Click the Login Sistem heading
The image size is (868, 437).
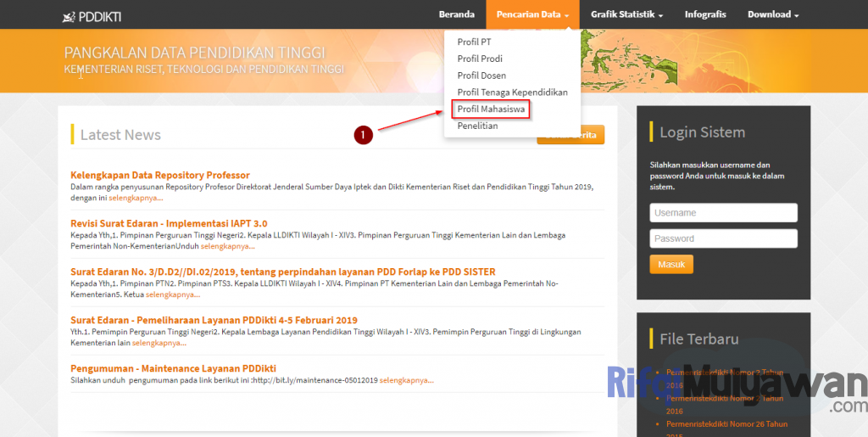(x=703, y=132)
